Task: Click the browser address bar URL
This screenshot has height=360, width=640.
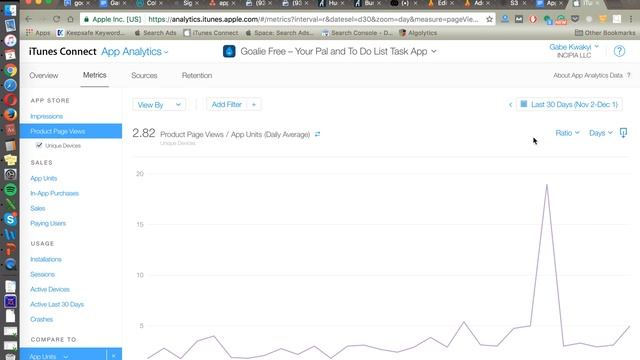Action: pyautogui.click(x=313, y=19)
